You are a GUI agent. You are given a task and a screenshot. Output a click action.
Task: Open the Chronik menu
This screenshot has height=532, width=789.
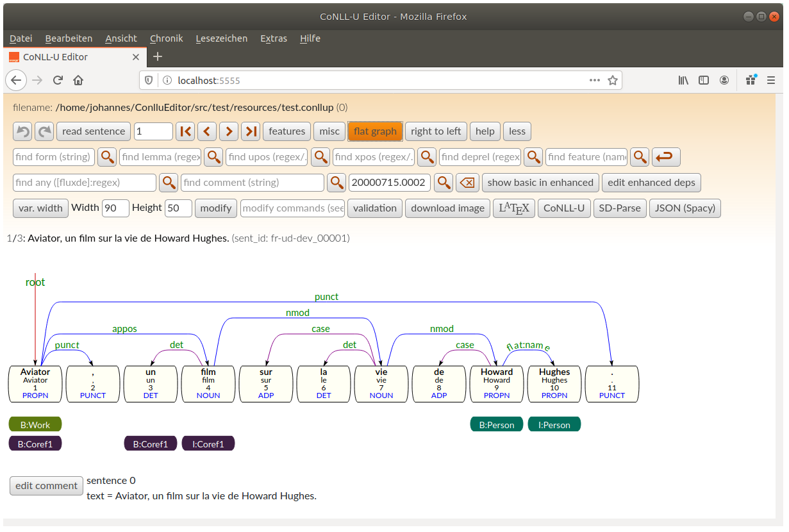[167, 38]
